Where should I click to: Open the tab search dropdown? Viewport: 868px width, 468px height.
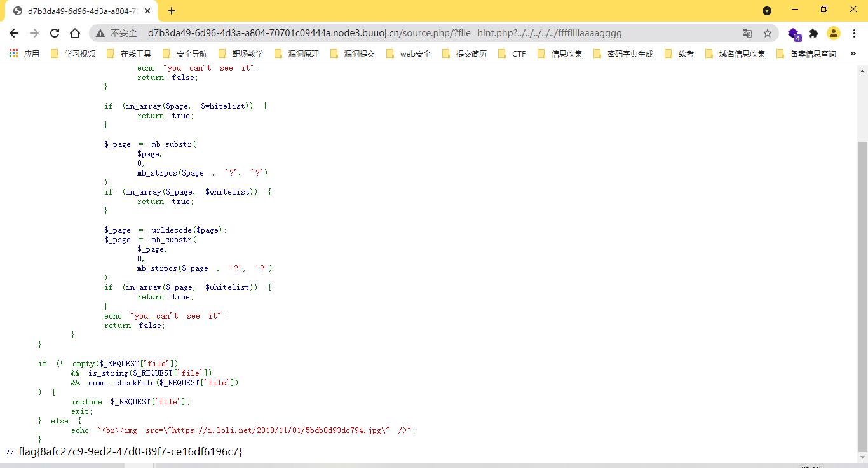767,10
